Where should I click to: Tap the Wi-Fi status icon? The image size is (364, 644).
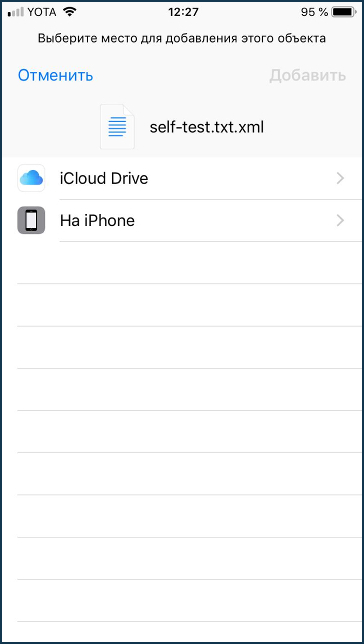[70, 12]
